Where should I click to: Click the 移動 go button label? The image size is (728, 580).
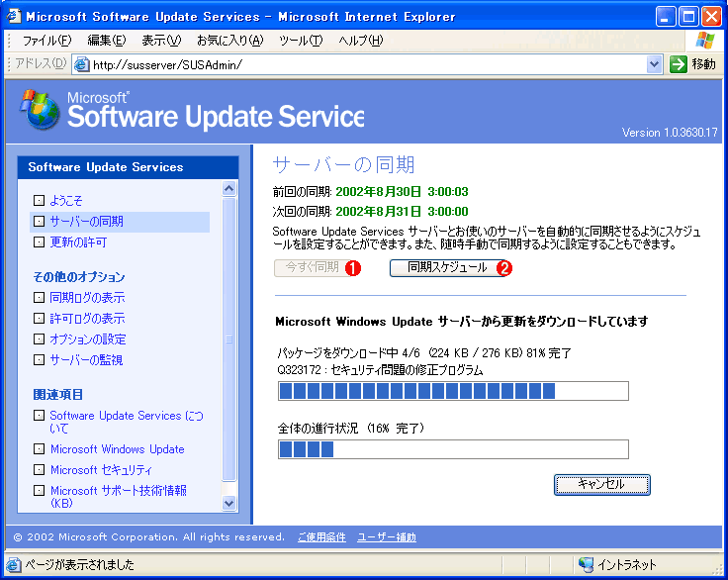[703, 64]
